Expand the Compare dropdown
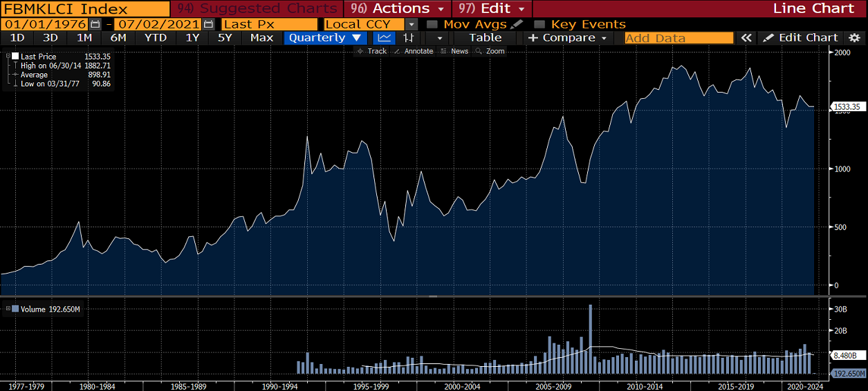Image resolution: width=868 pixels, height=391 pixels. click(x=567, y=38)
